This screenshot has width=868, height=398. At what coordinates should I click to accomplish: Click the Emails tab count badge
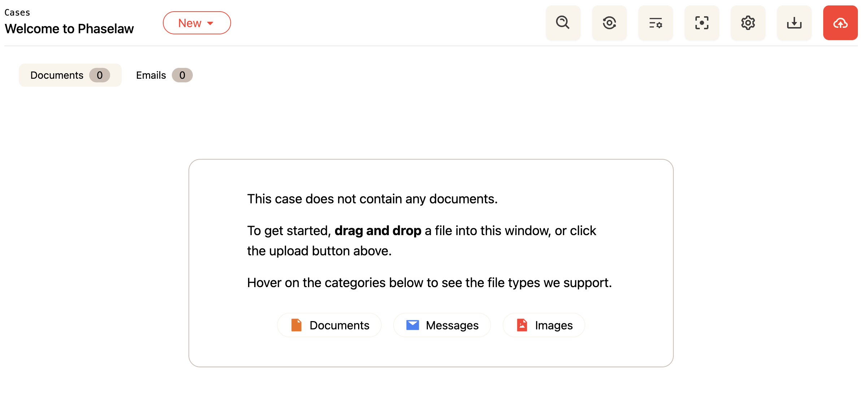pyautogui.click(x=182, y=75)
